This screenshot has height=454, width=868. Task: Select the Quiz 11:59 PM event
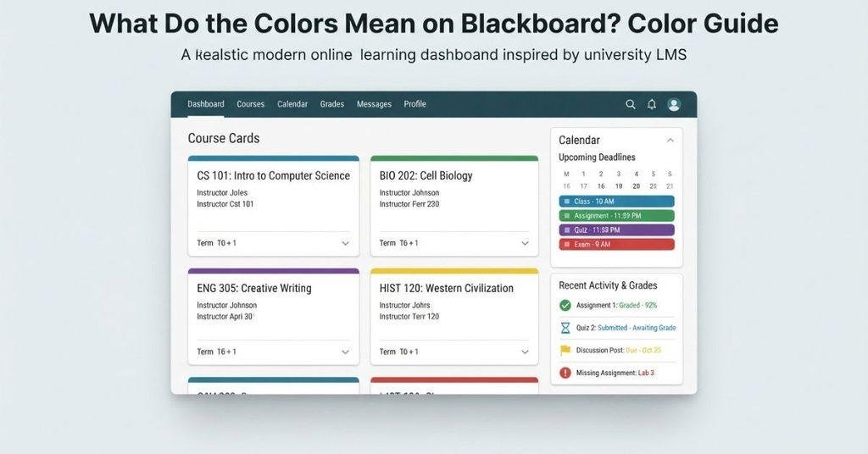coord(617,230)
